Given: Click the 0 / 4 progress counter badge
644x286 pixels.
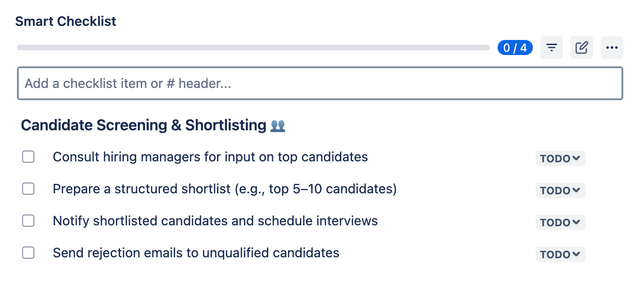Looking at the screenshot, I should pyautogui.click(x=515, y=48).
